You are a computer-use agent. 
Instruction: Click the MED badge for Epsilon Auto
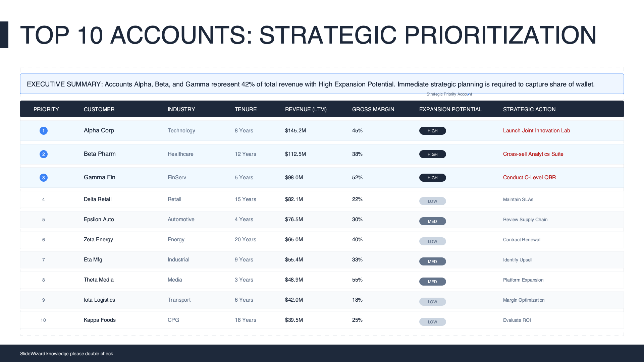coord(432,221)
